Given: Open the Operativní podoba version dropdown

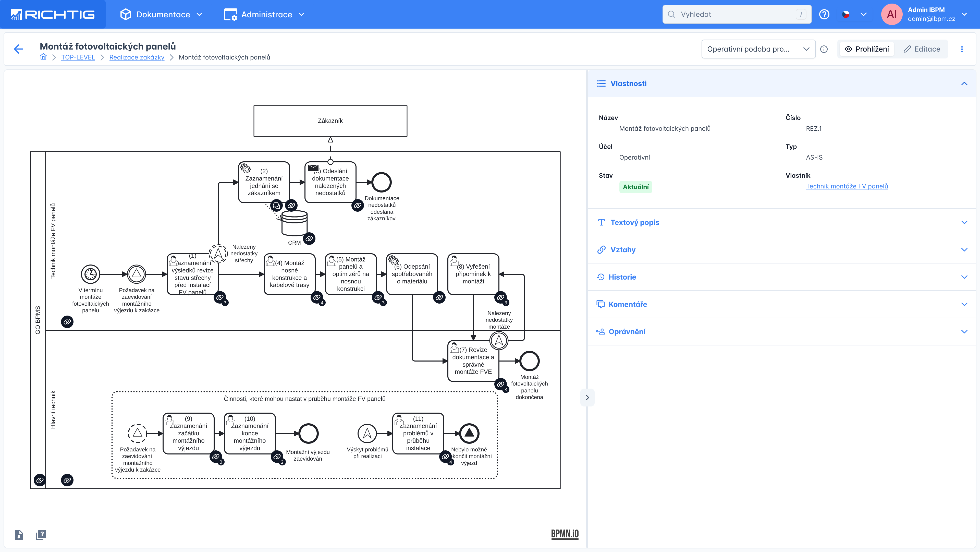Looking at the screenshot, I should 758,49.
